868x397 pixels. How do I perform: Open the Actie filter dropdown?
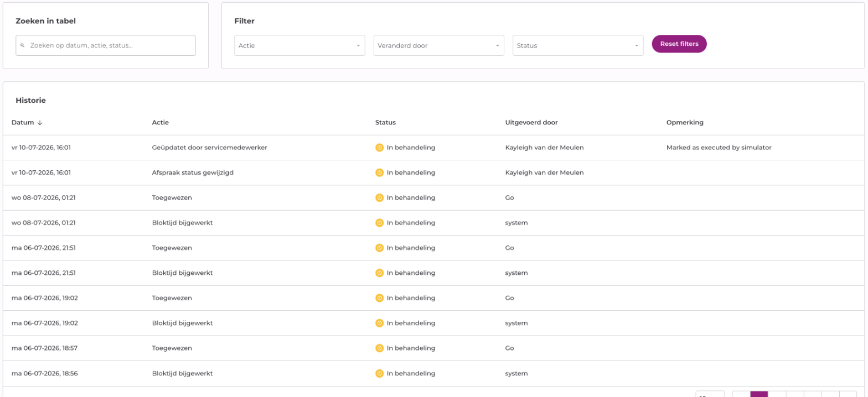[x=299, y=45]
